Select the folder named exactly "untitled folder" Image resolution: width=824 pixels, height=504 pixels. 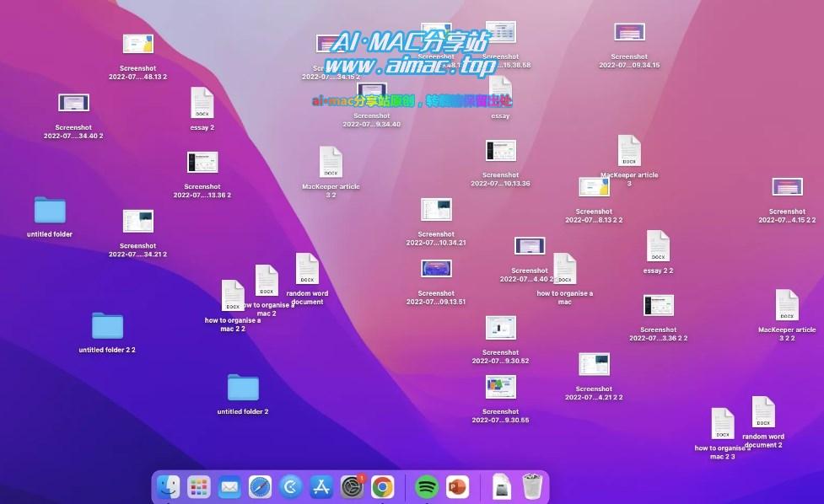(x=50, y=210)
